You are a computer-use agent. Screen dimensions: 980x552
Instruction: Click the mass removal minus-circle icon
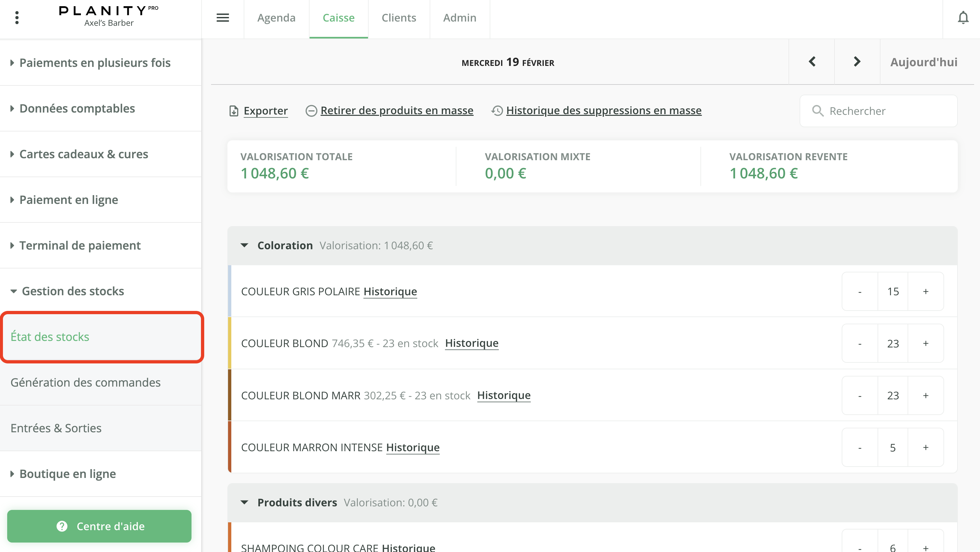coord(311,111)
